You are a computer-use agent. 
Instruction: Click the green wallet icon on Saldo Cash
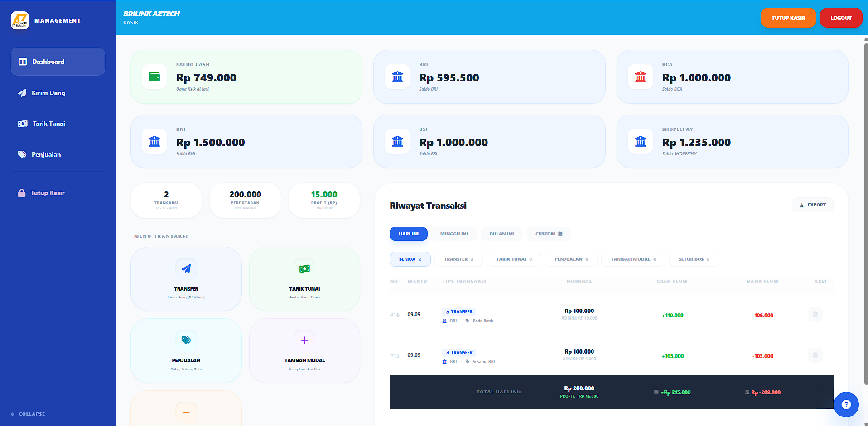click(154, 77)
